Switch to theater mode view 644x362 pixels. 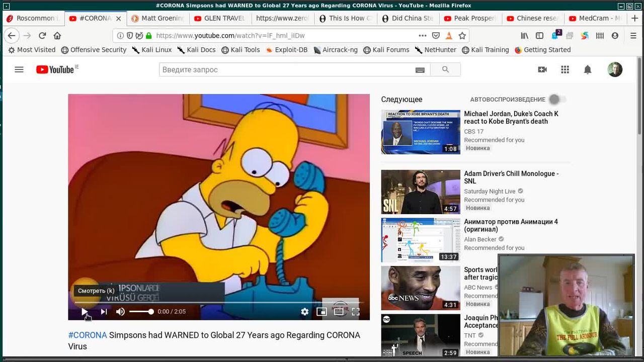pos(339,312)
